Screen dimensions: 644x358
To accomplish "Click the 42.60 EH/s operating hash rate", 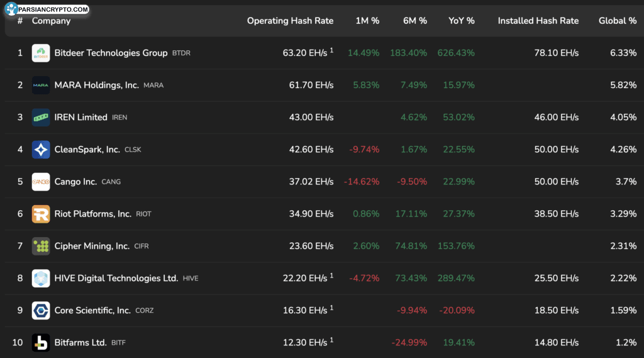I will pyautogui.click(x=311, y=150).
